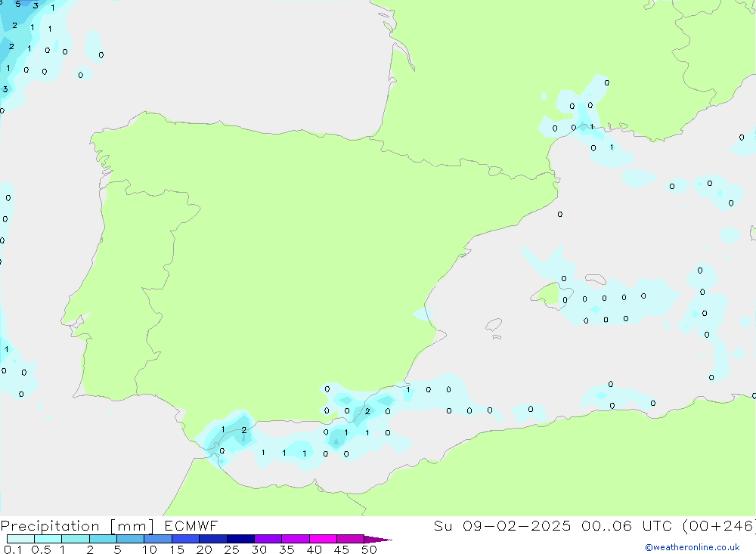Image resolution: width=756 pixels, height=554 pixels.
Task: Select the 10–15 mm blue legend swatch
Action: pyautogui.click(x=158, y=539)
